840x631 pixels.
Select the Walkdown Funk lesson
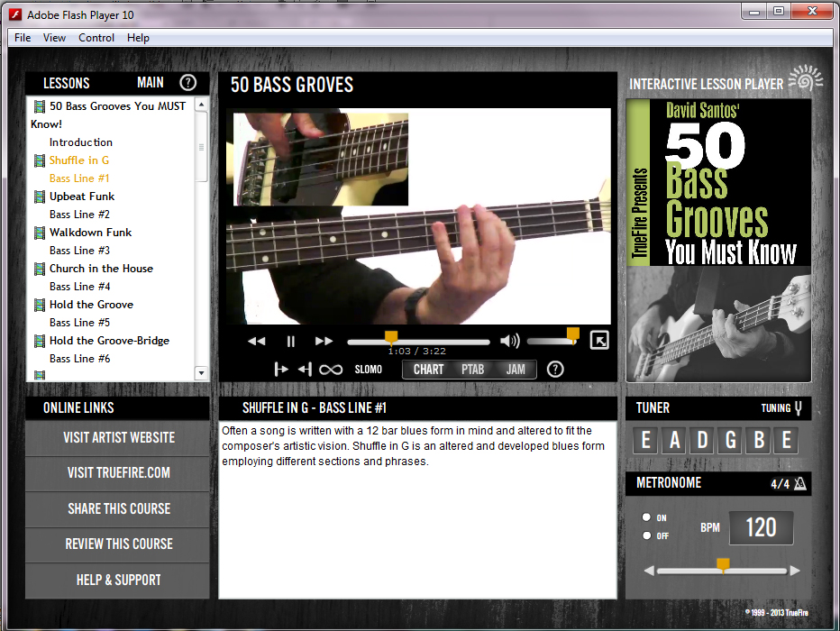click(90, 233)
